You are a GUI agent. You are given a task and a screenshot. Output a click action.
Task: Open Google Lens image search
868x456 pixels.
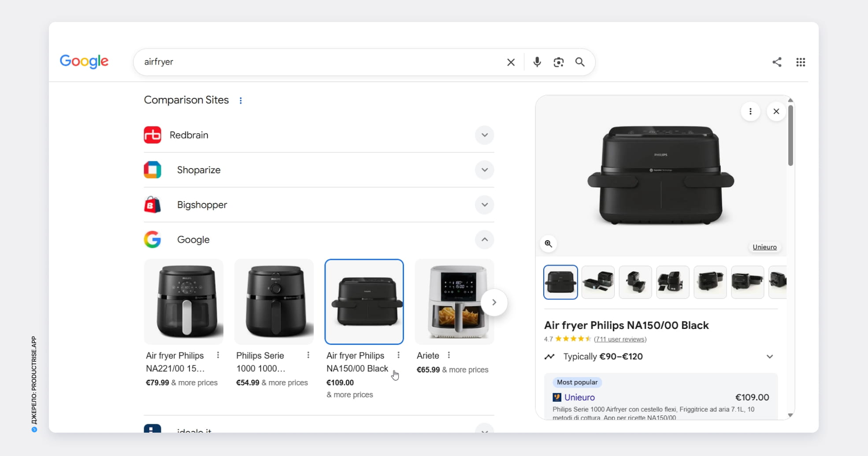click(x=558, y=62)
